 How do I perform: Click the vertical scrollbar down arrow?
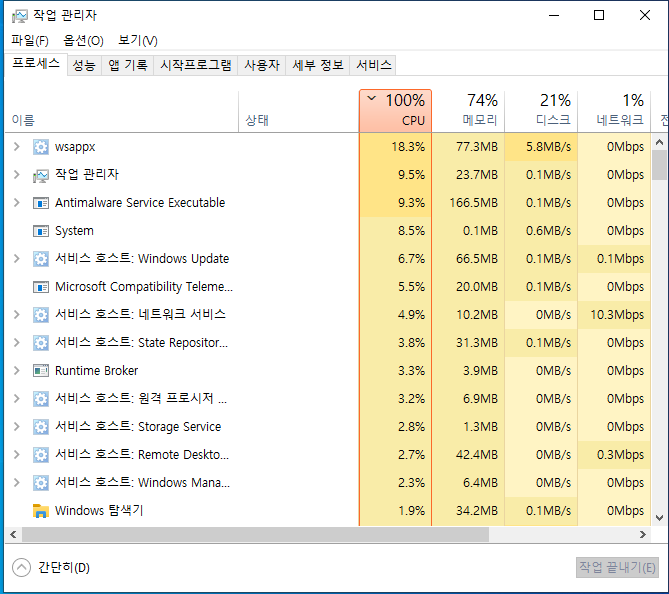[660, 518]
